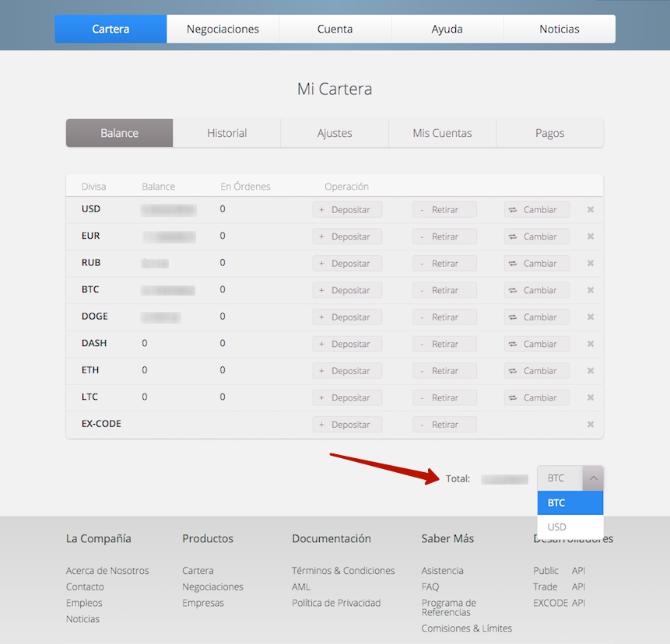Image resolution: width=670 pixels, height=644 pixels.
Task: Switch to the Ajustes sub-tab
Action: pyautogui.click(x=335, y=133)
